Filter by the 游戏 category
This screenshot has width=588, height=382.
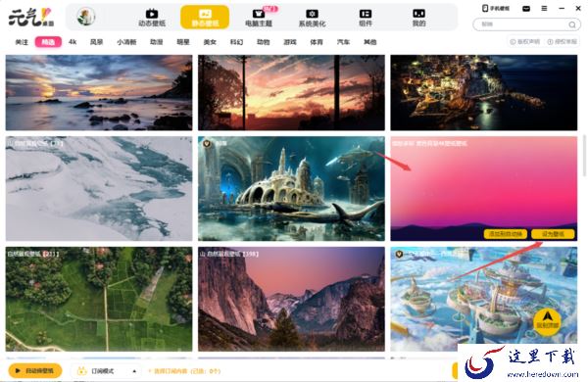tap(290, 42)
